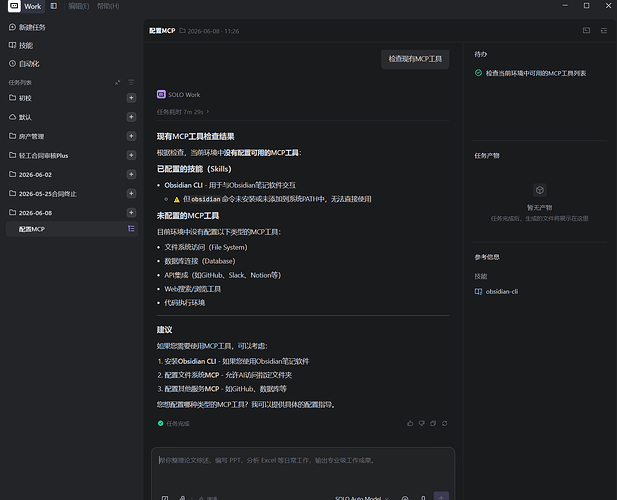Click the yellow warning icon
The image size is (617, 500).
pos(177,199)
